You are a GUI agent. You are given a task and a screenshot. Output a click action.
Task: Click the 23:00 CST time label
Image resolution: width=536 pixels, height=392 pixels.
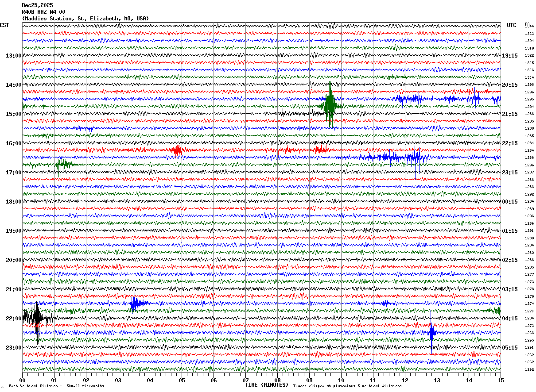(13, 348)
